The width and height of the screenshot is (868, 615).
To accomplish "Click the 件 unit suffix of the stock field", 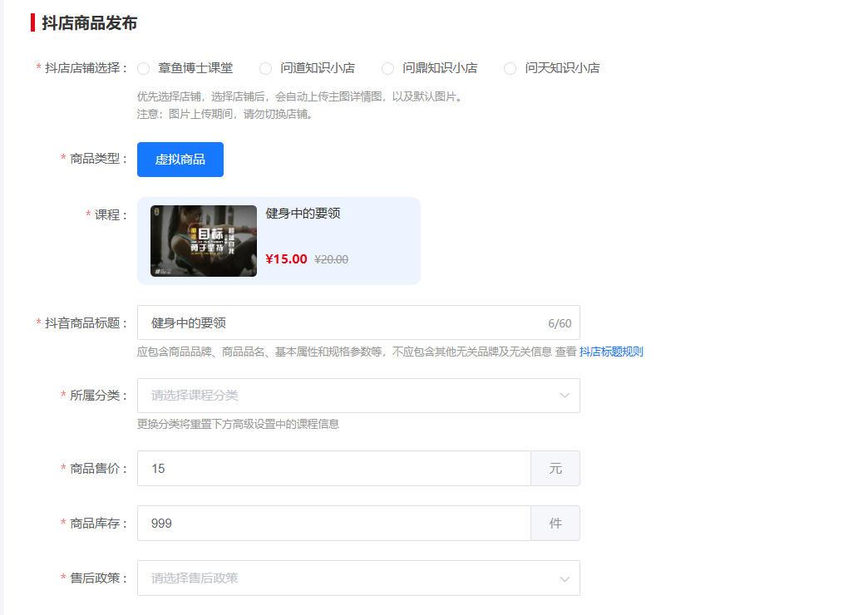I will pos(555,523).
